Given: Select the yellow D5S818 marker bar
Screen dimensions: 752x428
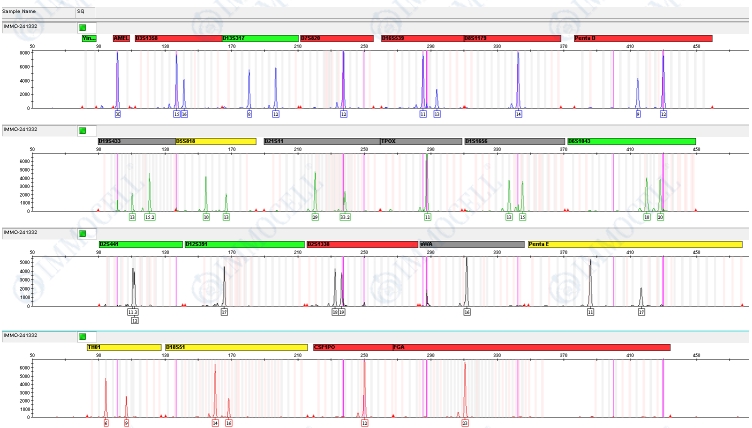Looking at the screenshot, I should tap(216, 142).
